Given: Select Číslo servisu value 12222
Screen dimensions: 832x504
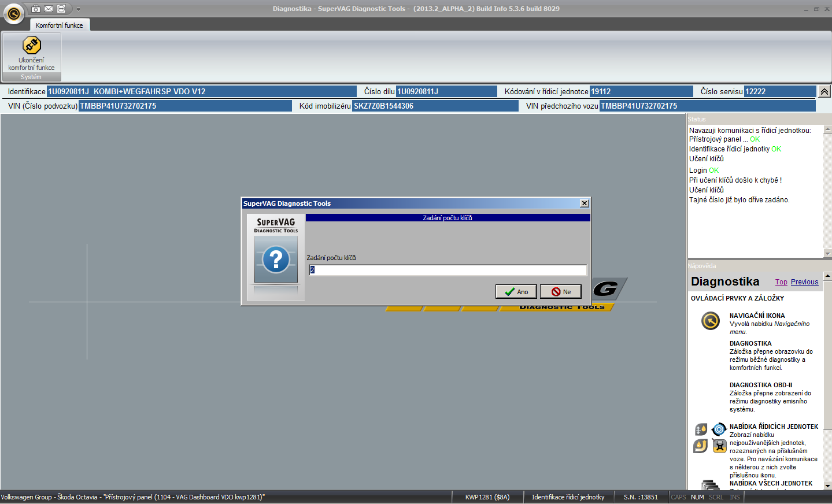Looking at the screenshot, I should click(x=780, y=91).
